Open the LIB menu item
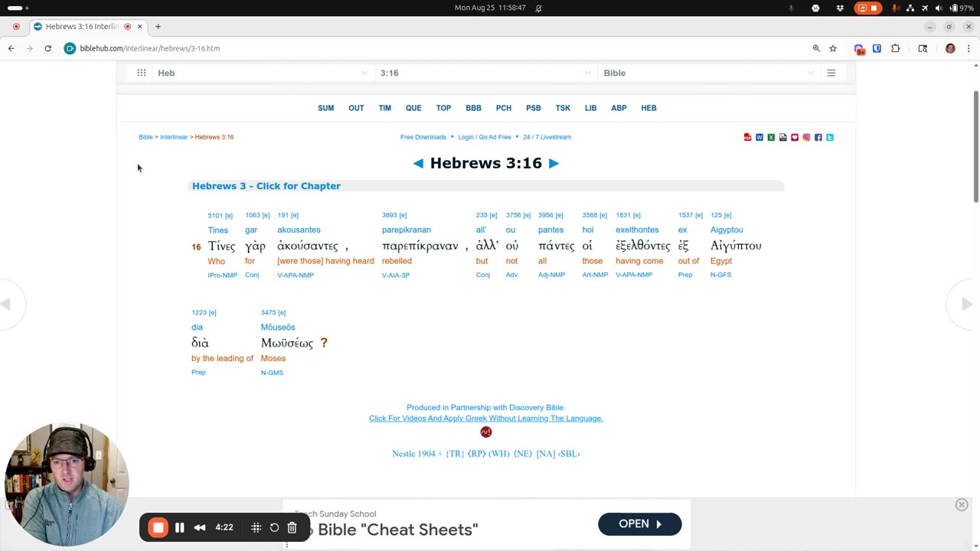Viewport: 980px width, 551px height. coord(590,108)
